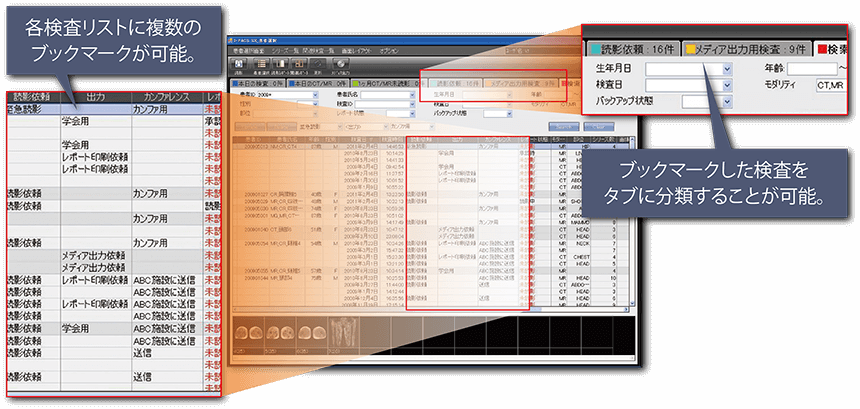Click the 出力 column header in the enlarged list
The image size is (860, 409).
(x=95, y=97)
